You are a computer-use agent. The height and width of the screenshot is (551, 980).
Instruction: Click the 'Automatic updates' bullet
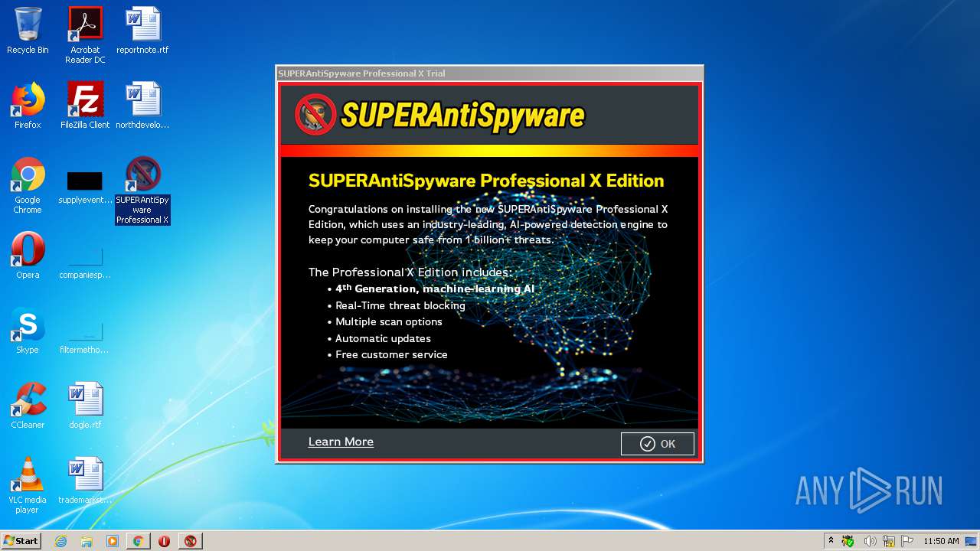[x=383, y=338]
